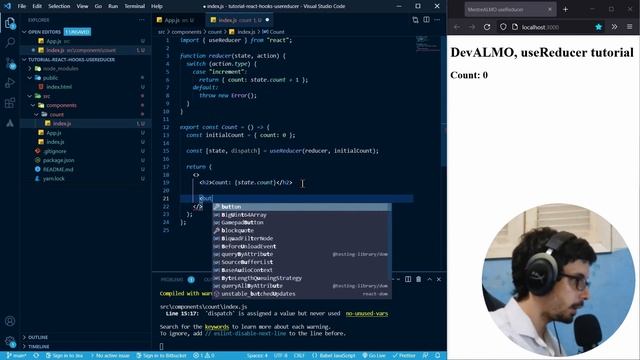Click the keywords link in terminal
Screen dimensions: 640x360
click(217, 327)
